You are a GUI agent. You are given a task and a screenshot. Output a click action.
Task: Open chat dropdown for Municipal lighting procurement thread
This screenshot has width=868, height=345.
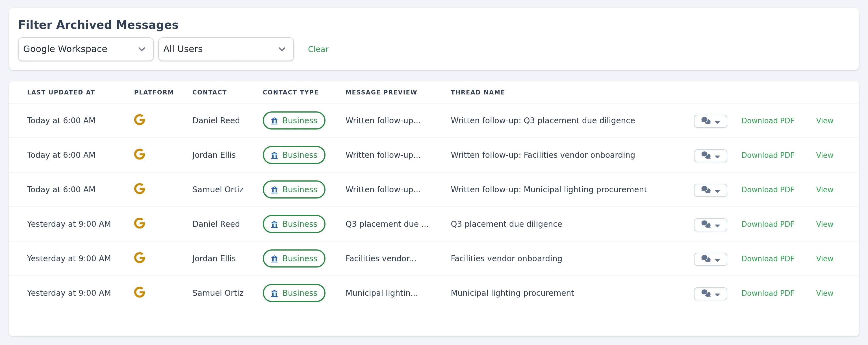(x=710, y=294)
